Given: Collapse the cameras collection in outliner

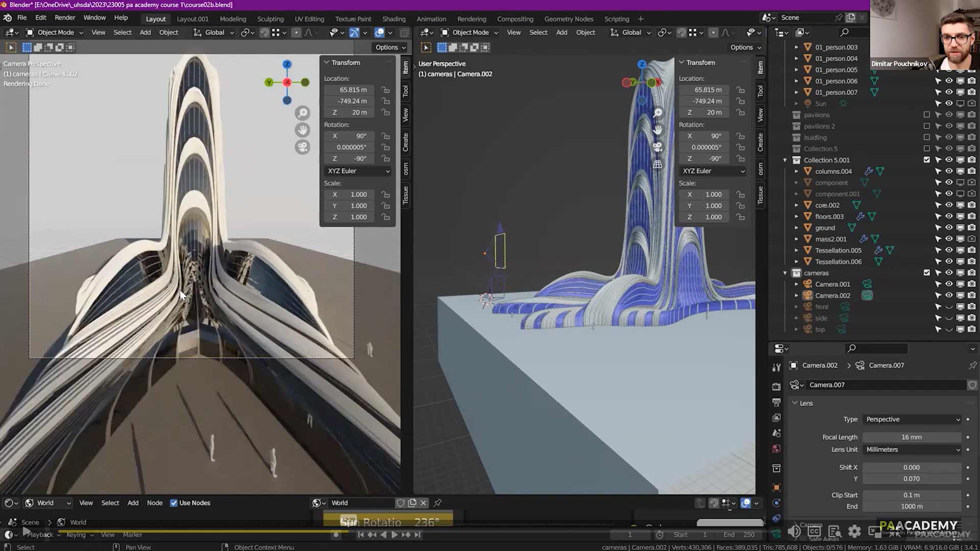Looking at the screenshot, I should pyautogui.click(x=785, y=273).
